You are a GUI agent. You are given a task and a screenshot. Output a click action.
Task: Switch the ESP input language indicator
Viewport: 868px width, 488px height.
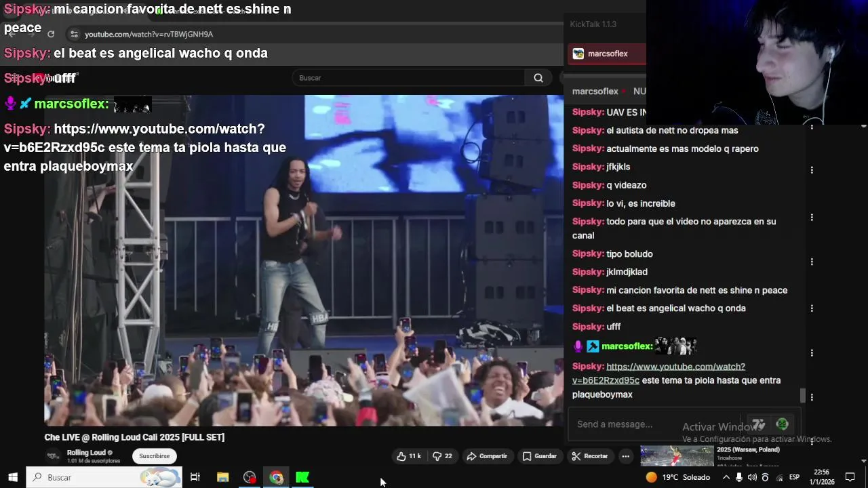[x=794, y=477]
